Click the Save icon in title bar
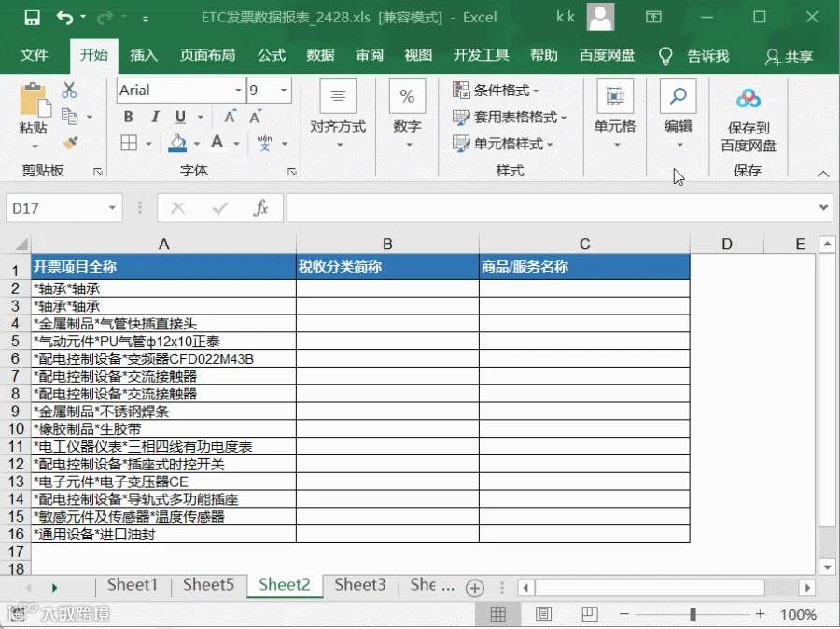The image size is (840, 629). (32, 18)
